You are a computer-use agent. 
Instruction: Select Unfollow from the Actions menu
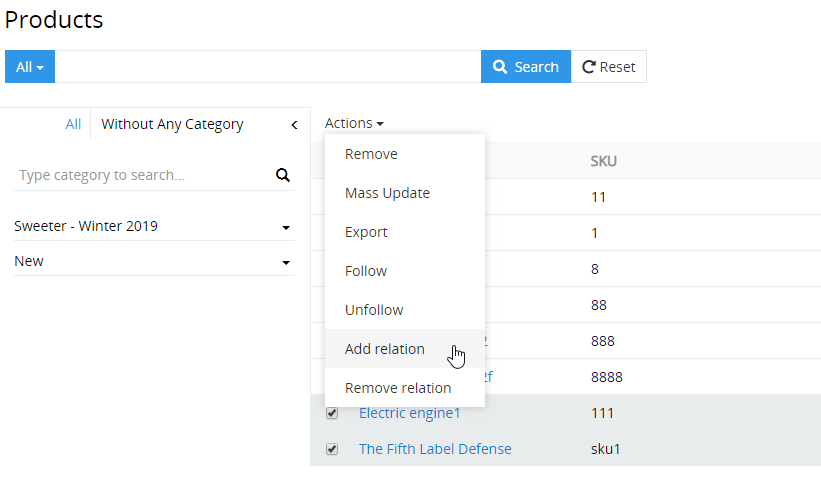[374, 310]
